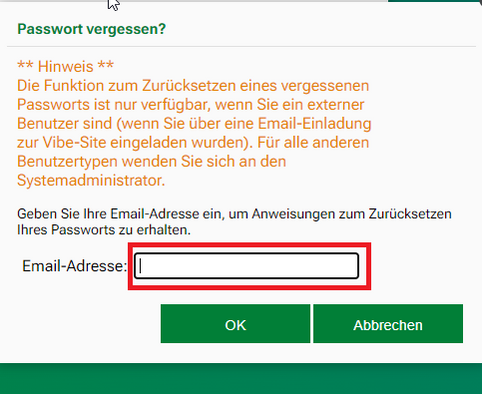
Task: Click the word 'Vibe-Site' in the orange note
Action: (x=74, y=143)
